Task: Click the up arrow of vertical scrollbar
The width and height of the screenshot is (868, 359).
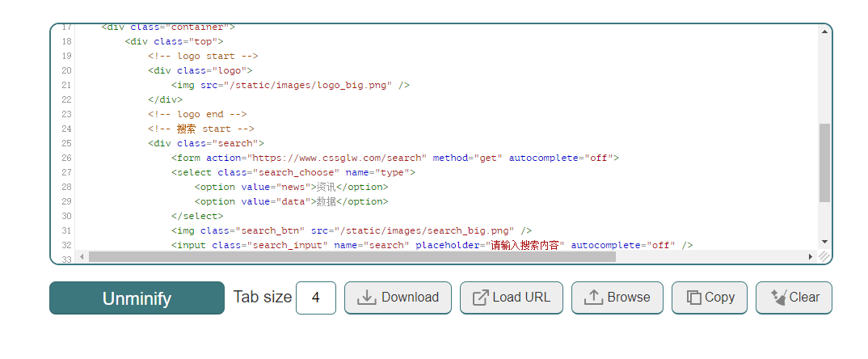Action: (824, 32)
